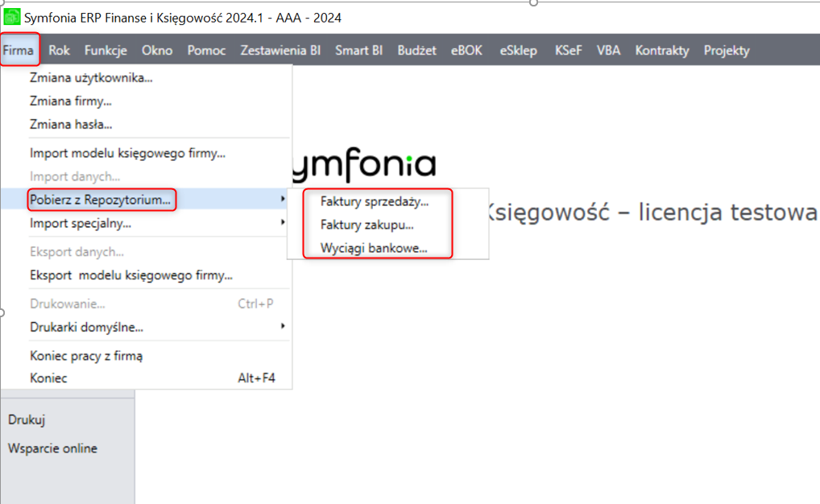Expand the Drukarki domyślne submenu arrow

(x=283, y=326)
